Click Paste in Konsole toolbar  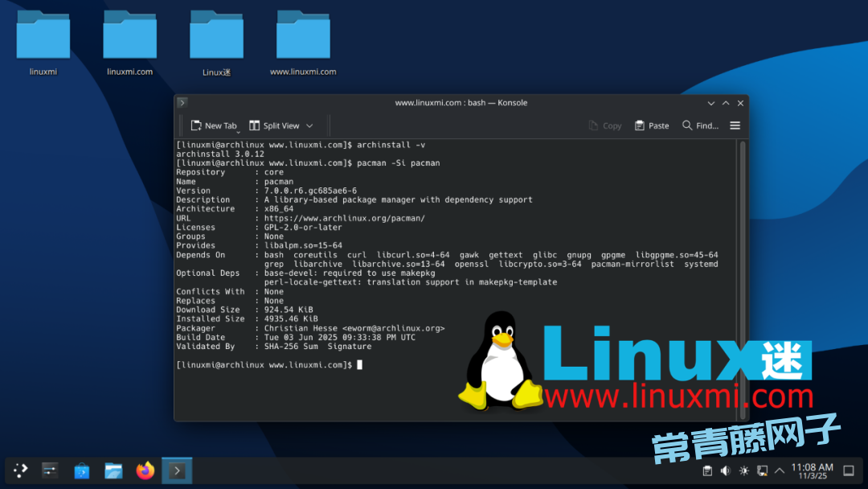point(652,125)
